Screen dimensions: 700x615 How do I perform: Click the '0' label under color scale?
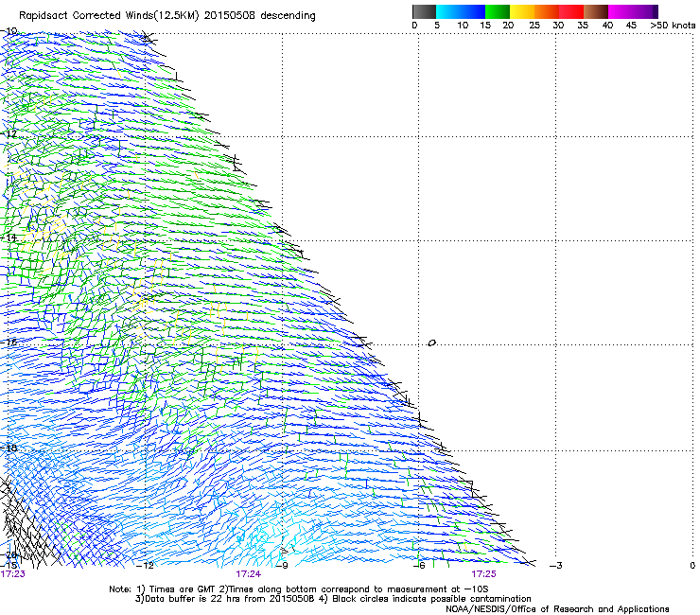point(414,26)
